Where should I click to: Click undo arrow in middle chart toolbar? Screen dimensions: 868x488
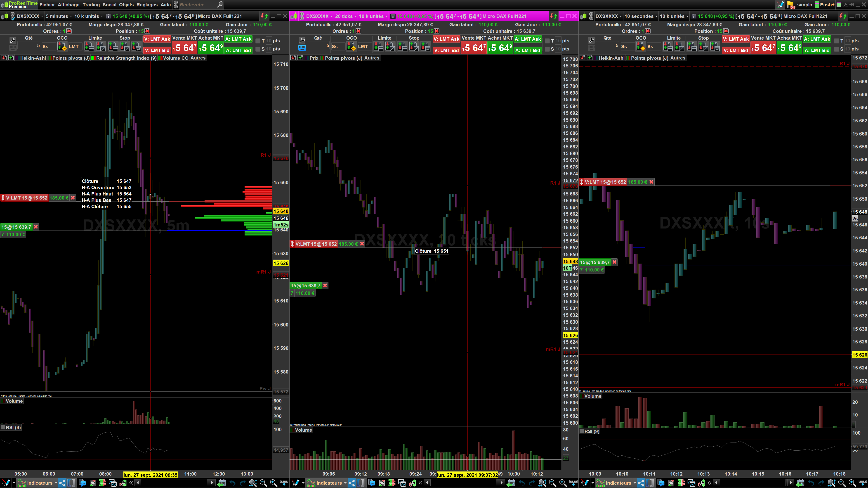(522, 483)
